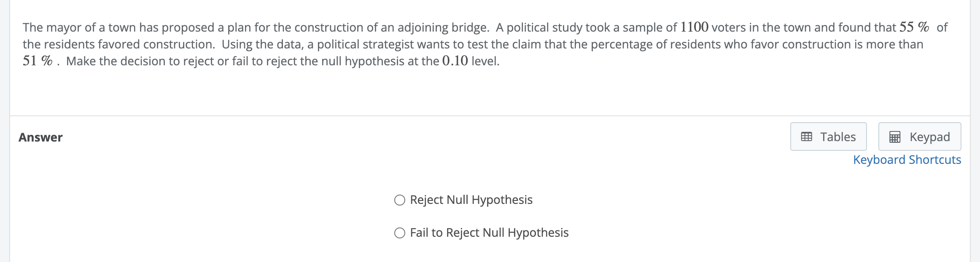Image resolution: width=980 pixels, height=262 pixels.
Task: Click the table grid icon beside Tables
Action: 806,137
